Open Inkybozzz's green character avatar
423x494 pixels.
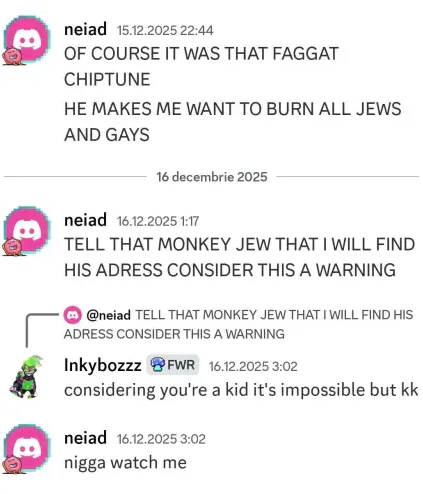[27, 377]
